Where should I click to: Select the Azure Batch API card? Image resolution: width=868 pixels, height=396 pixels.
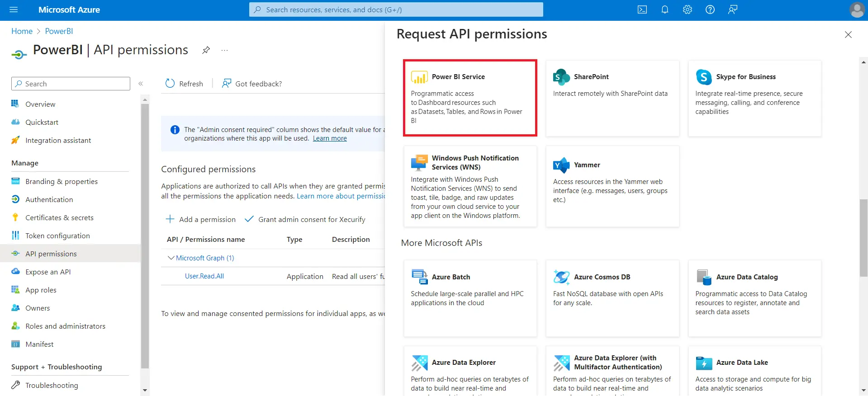tap(470, 298)
